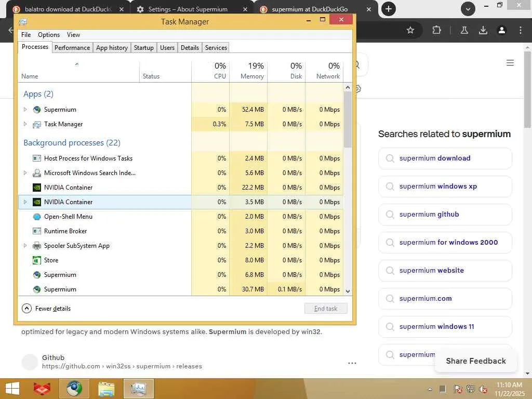Viewport: 532px width, 399px height.
Task: Open the Github result three-dot options
Action: [352, 363]
